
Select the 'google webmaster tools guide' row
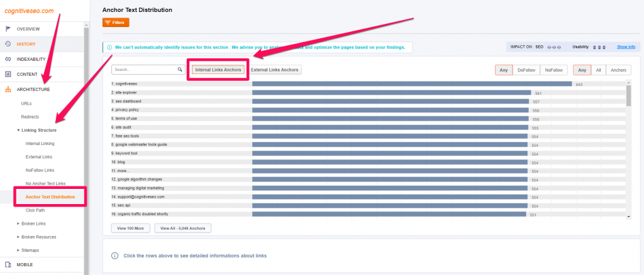coord(368,144)
